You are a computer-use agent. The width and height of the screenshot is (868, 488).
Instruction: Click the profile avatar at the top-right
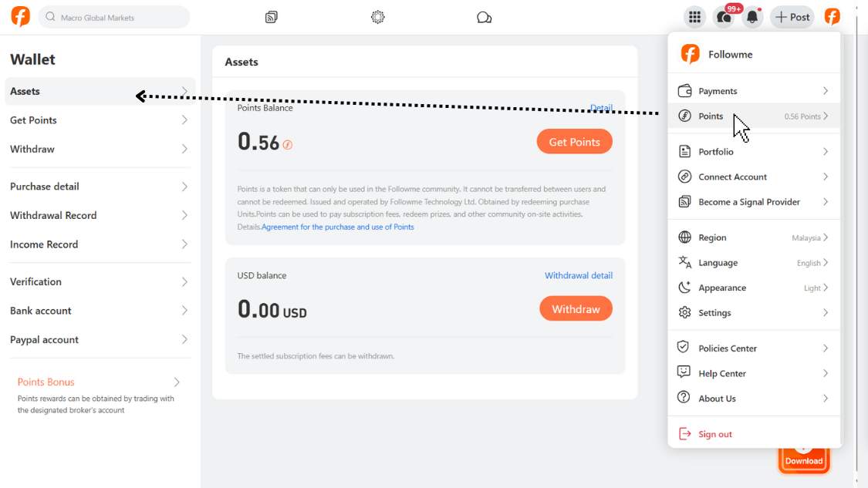click(831, 16)
